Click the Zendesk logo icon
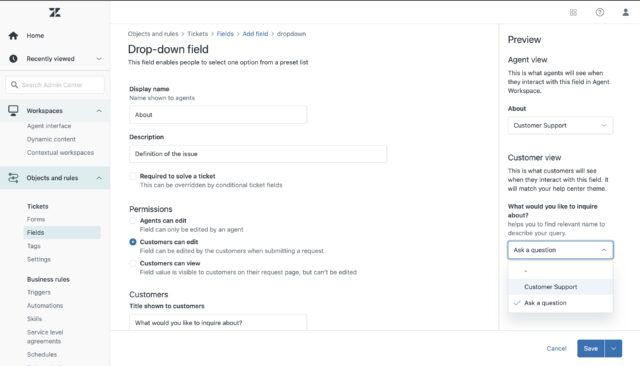Image resolution: width=640 pixels, height=366 pixels. pyautogui.click(x=55, y=12)
